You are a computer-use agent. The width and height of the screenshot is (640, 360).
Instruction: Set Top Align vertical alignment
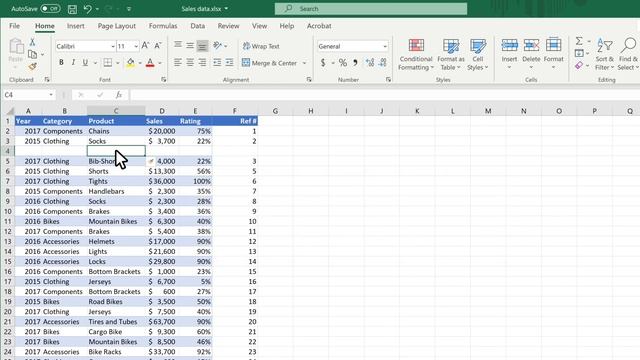[178, 45]
